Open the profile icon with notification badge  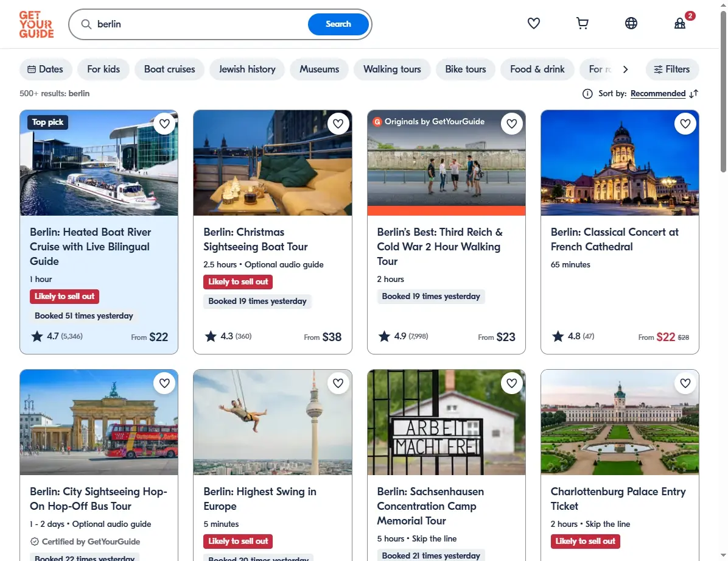680,23
